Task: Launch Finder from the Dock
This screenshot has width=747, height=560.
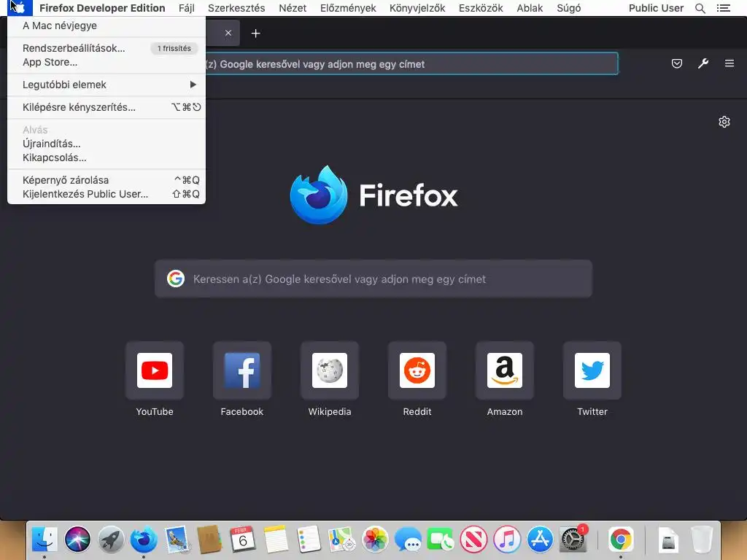Action: (x=44, y=540)
